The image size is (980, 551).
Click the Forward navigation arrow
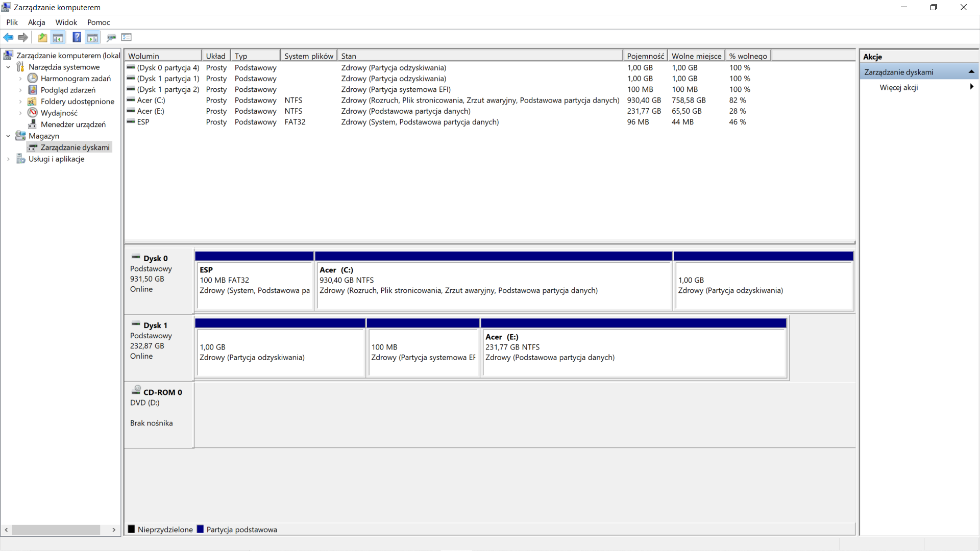[x=22, y=37]
